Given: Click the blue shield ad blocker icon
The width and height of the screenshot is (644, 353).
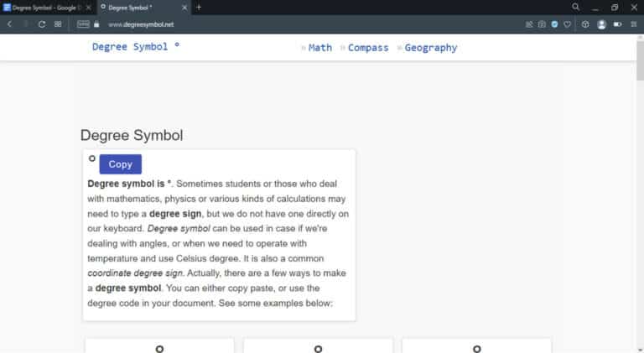Looking at the screenshot, I should point(554,24).
